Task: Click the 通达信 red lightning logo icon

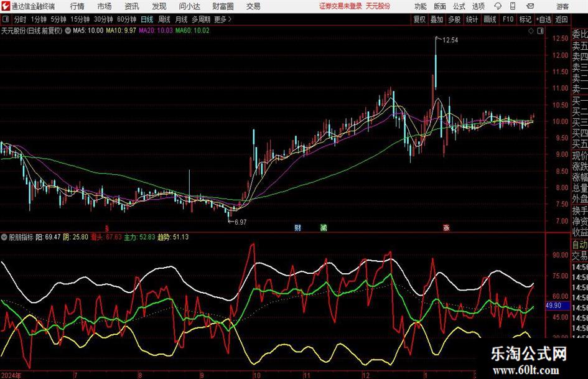Action: pos(6,6)
